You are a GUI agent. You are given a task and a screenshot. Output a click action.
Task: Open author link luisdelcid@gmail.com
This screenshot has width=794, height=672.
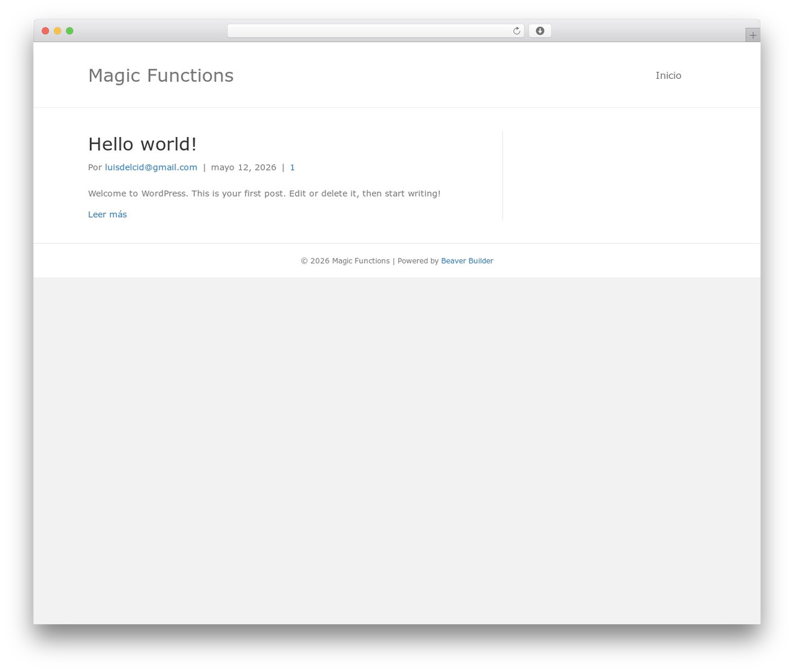tap(151, 167)
